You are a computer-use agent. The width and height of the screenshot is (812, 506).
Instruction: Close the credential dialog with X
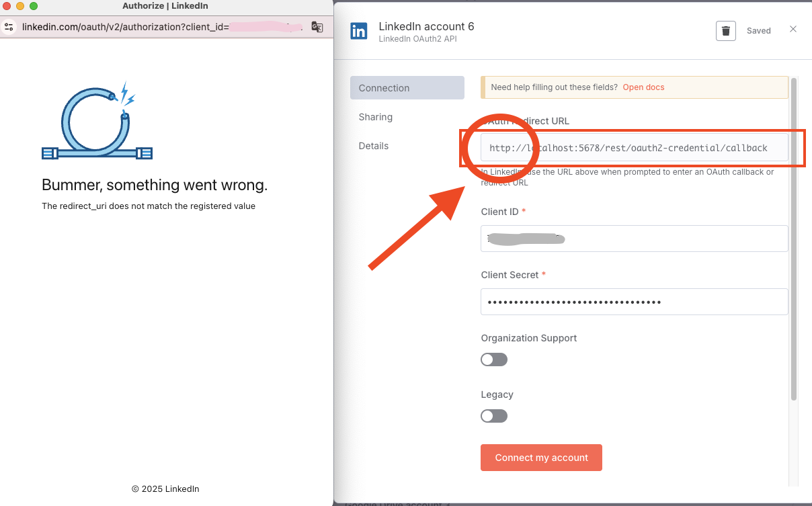coord(793,30)
